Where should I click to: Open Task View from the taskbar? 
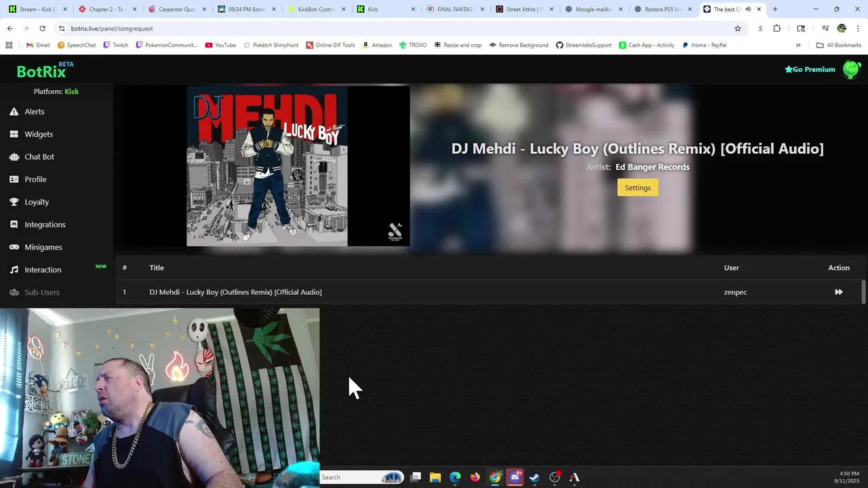(x=416, y=477)
